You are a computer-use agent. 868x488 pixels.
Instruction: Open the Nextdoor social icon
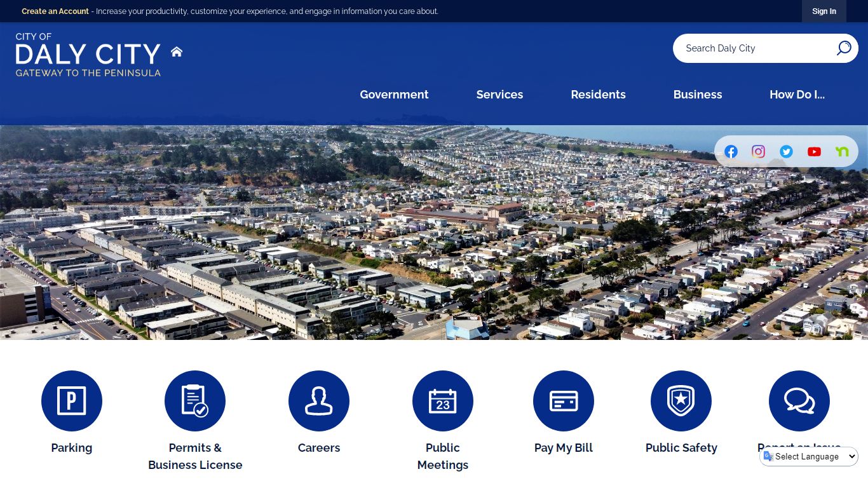[842, 151]
